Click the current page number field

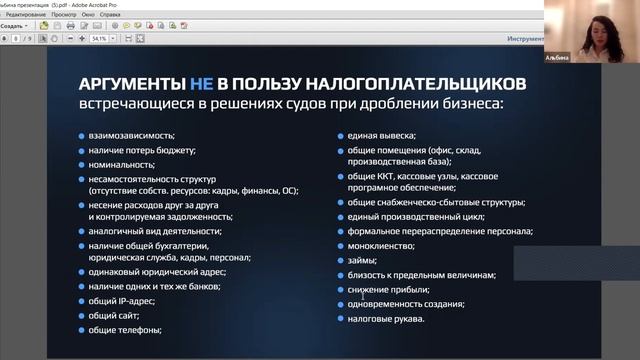pyautogui.click(x=16, y=38)
